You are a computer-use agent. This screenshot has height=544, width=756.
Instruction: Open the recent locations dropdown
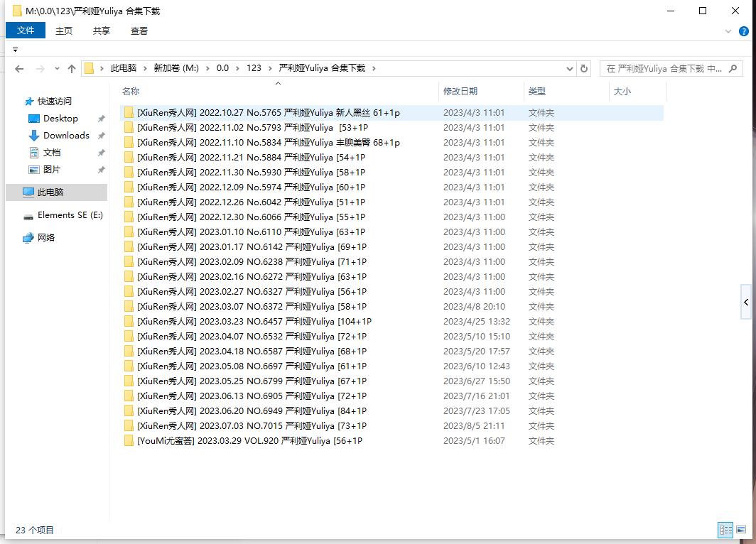pyautogui.click(x=57, y=69)
